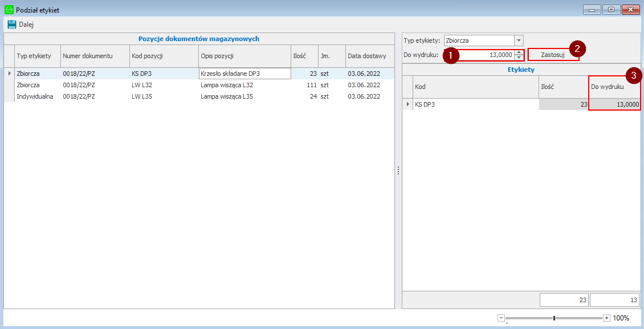
Task: Click zoom out minus icon
Action: (x=501, y=318)
